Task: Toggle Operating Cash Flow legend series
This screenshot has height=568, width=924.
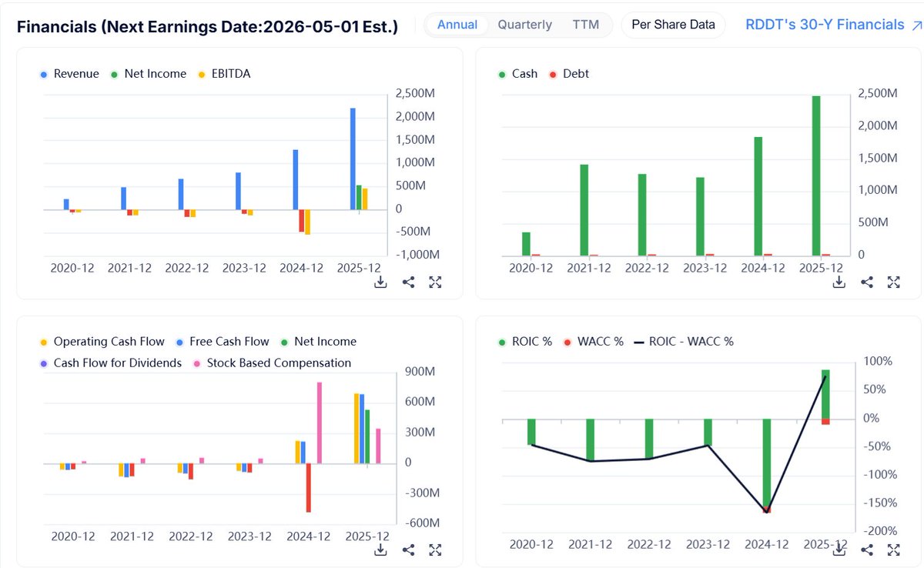Action: pyautogui.click(x=102, y=342)
